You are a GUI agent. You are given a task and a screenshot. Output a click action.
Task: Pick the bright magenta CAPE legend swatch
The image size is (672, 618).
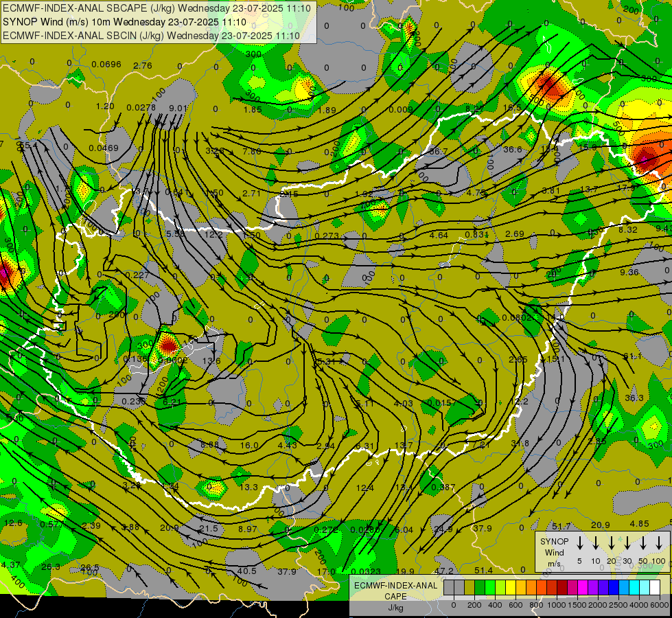tap(583, 587)
